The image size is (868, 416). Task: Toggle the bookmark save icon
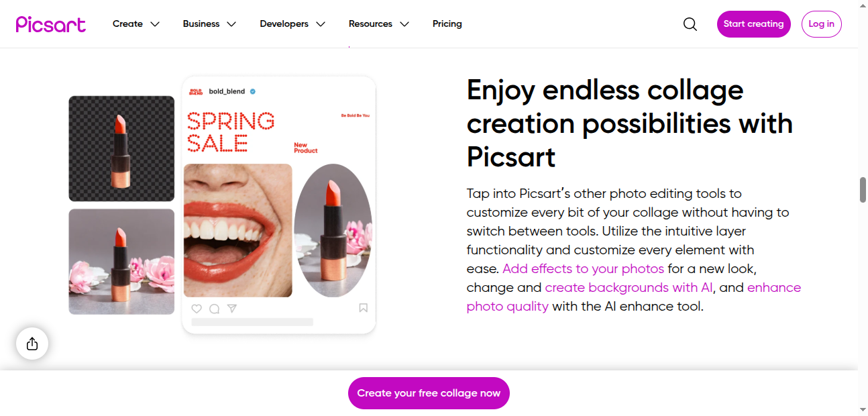coord(363,308)
